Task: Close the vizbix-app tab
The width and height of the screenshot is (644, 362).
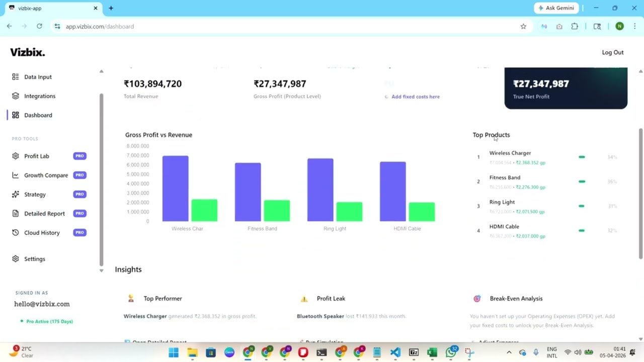Action: [x=96, y=8]
